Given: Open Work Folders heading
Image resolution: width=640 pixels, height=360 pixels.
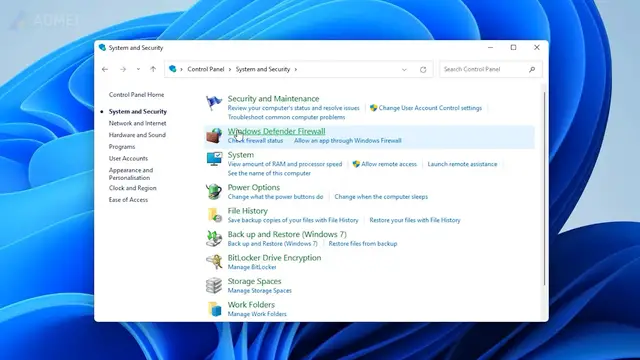Looking at the screenshot, I should tap(251, 305).
